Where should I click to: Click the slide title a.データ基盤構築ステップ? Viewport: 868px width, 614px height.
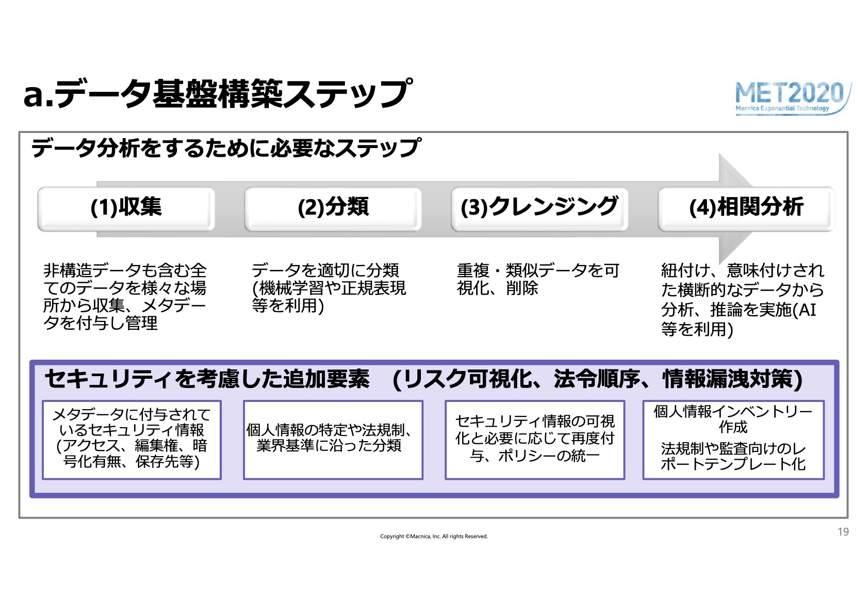tap(218, 94)
